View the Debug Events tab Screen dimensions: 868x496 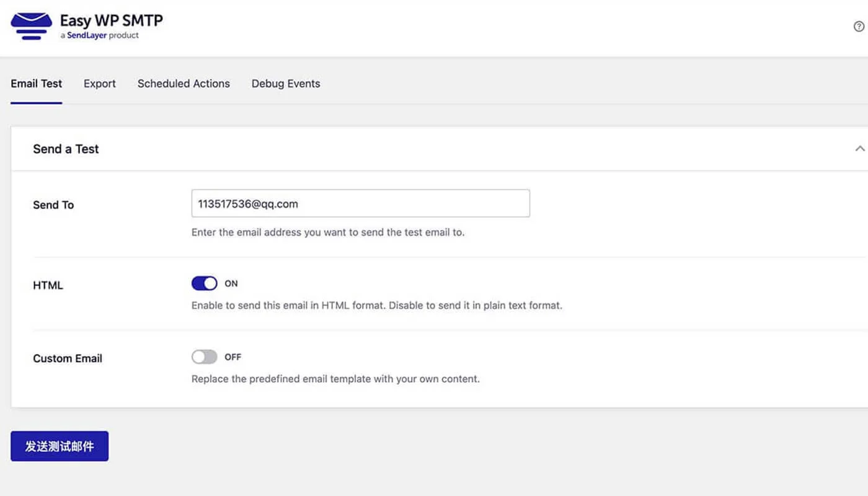click(x=285, y=84)
